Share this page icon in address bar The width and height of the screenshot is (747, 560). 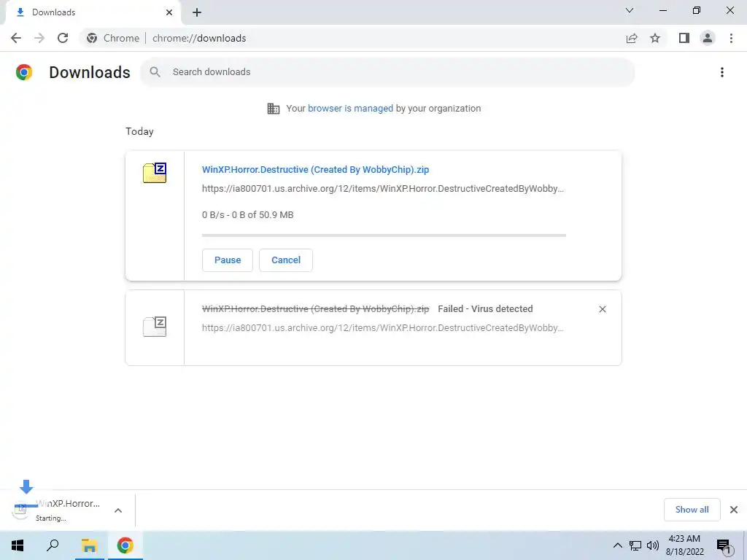[x=632, y=38]
